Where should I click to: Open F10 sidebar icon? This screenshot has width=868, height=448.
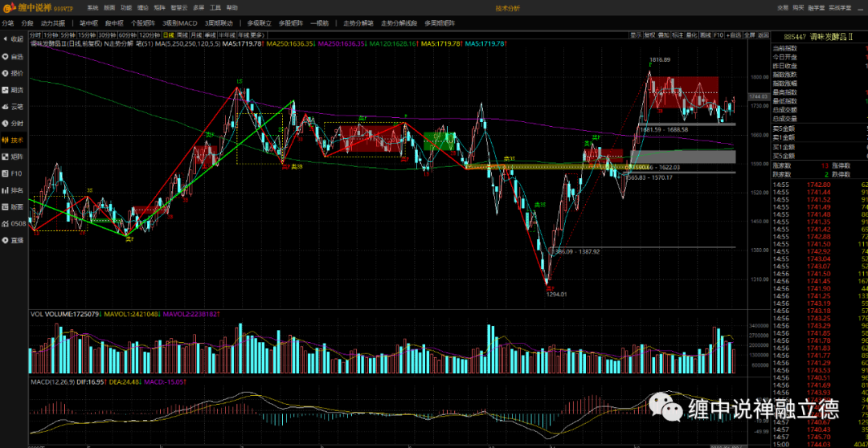coord(13,173)
